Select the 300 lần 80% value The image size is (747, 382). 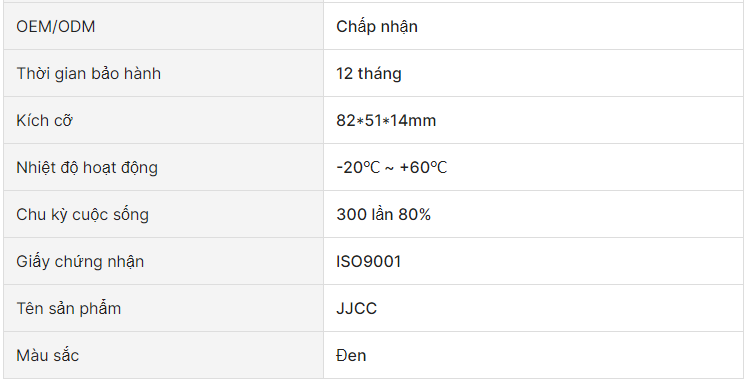tap(384, 214)
